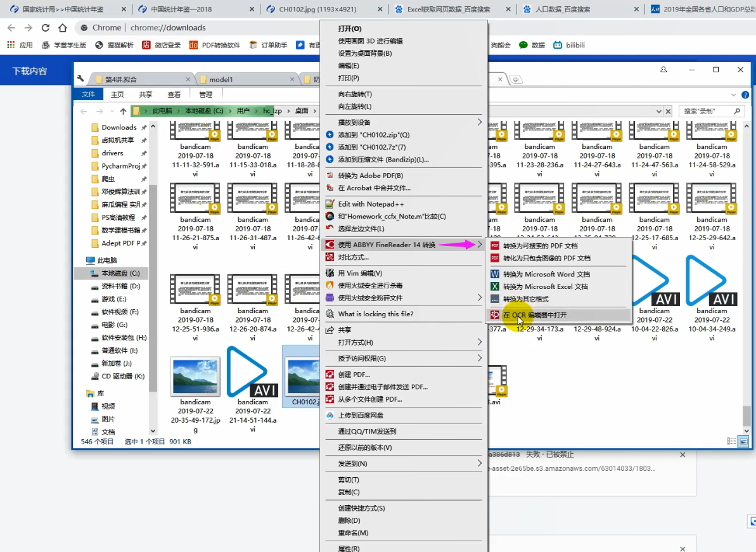The width and height of the screenshot is (756, 552).
Task: Select 转化为只包含图像的 PDF 文档
Action: pyautogui.click(x=547, y=258)
